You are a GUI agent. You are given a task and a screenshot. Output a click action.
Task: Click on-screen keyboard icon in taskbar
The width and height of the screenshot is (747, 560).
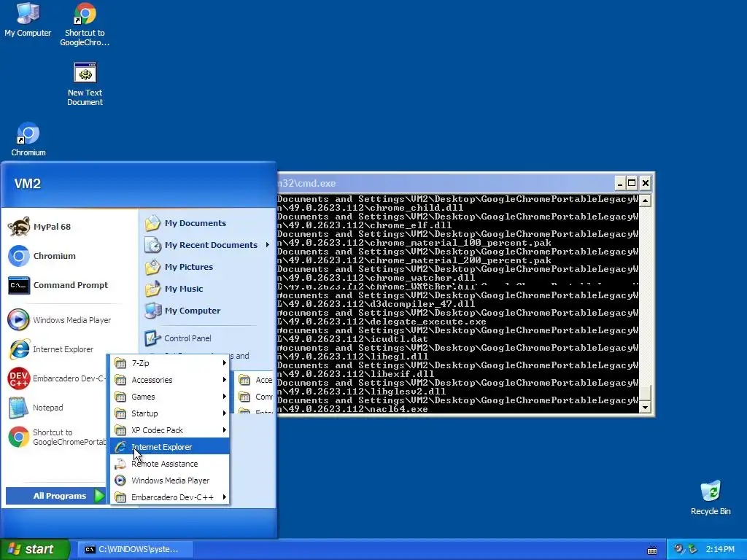pos(652,550)
